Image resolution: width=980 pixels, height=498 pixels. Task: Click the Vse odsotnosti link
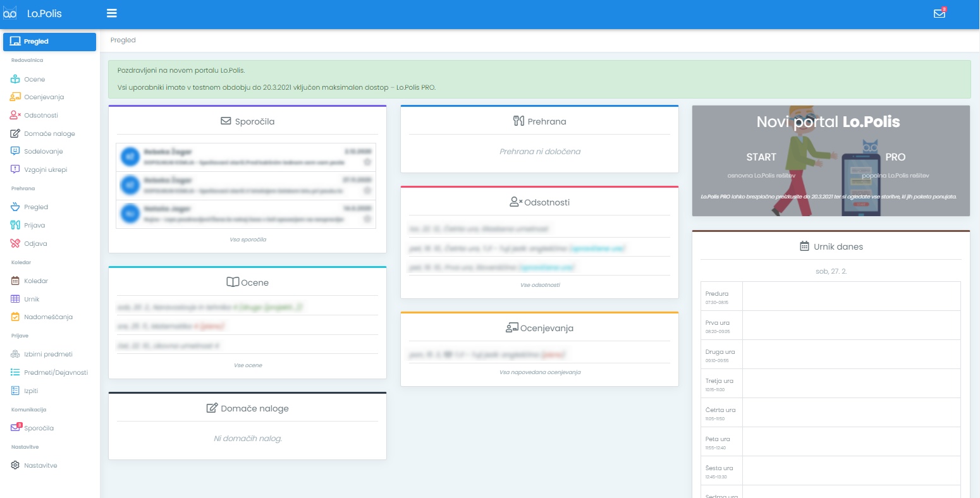(540, 285)
